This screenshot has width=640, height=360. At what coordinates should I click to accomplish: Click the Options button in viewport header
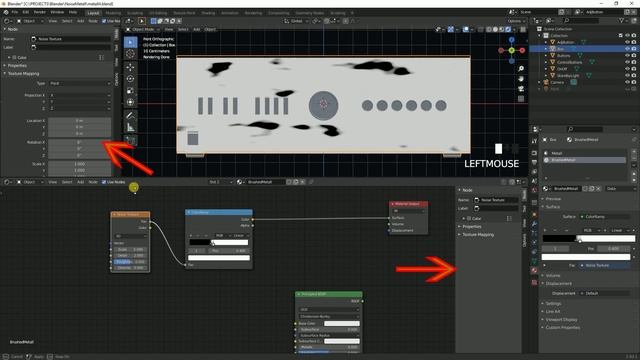click(x=516, y=21)
